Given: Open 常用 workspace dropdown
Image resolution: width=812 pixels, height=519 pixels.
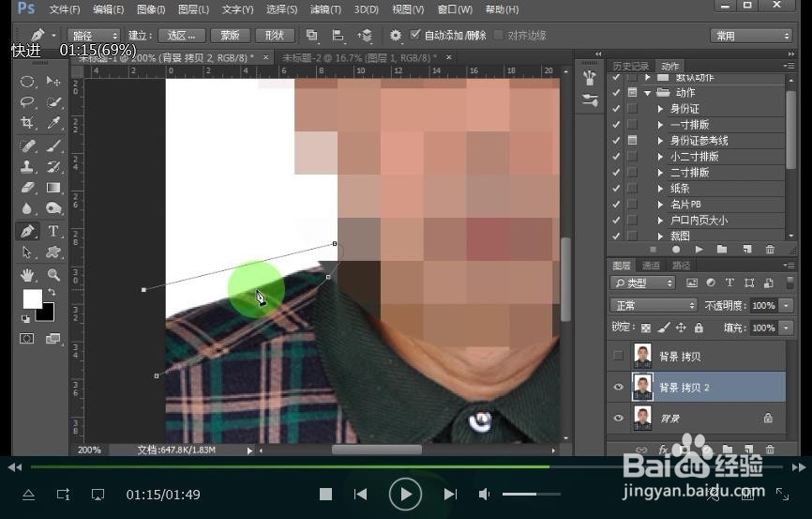Looking at the screenshot, I should pyautogui.click(x=751, y=36).
